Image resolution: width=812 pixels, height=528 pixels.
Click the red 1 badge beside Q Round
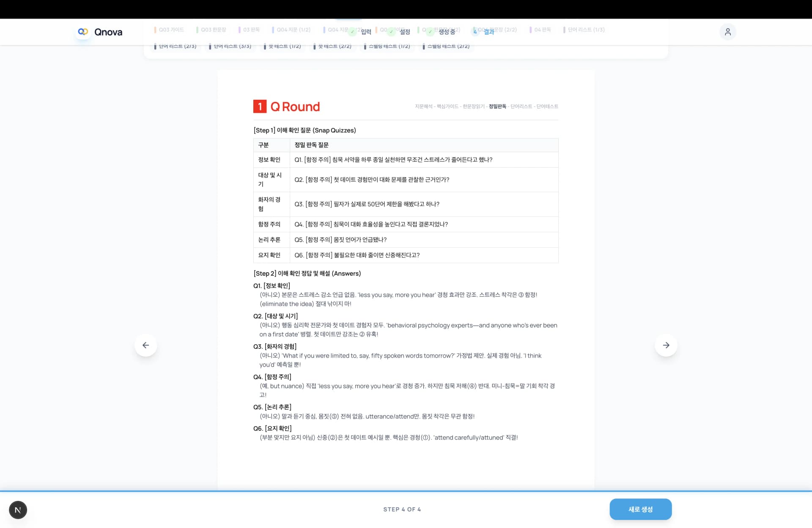pos(260,106)
